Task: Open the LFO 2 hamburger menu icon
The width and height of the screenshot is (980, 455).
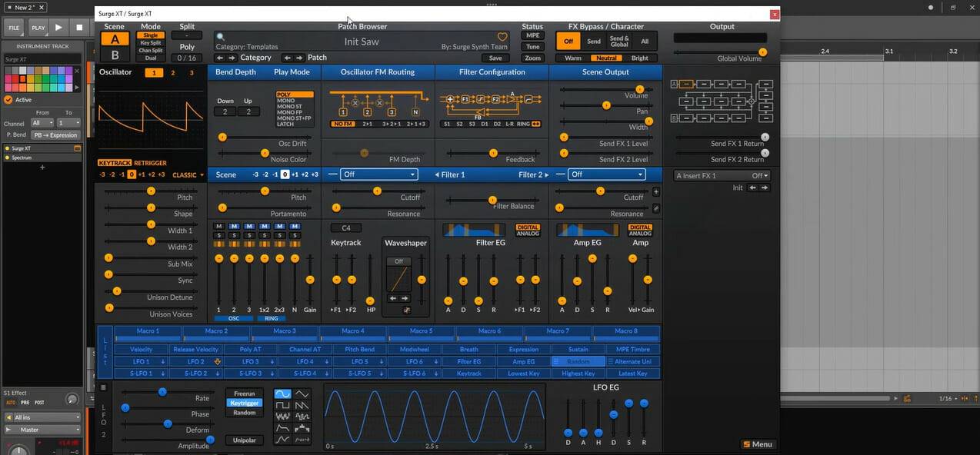Action: [x=103, y=387]
